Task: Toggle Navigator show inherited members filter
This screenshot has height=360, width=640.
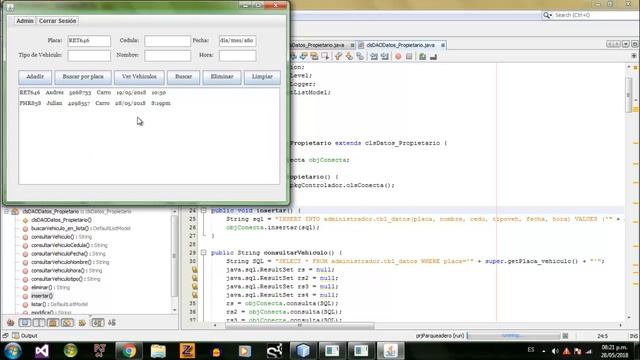Action: [x=11, y=323]
